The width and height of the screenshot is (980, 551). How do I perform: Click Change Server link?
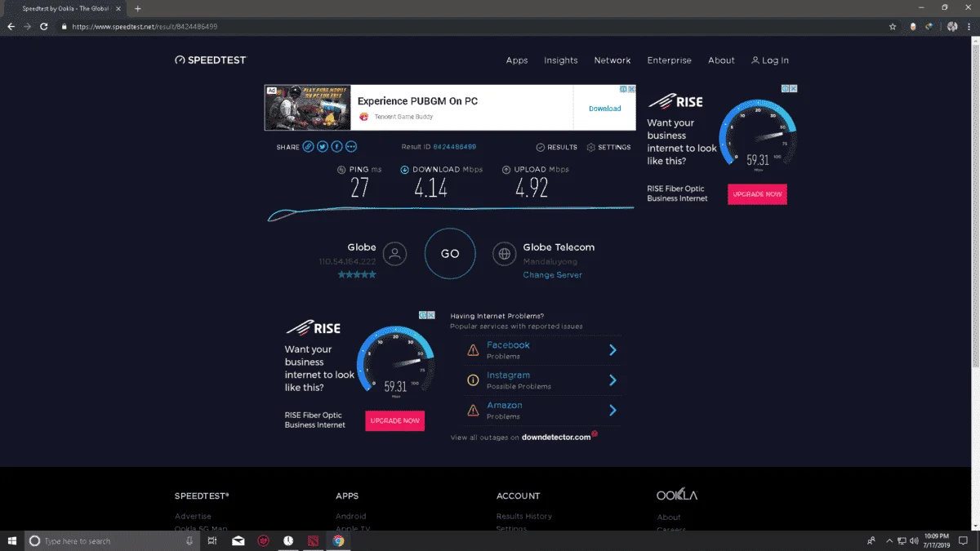click(552, 275)
